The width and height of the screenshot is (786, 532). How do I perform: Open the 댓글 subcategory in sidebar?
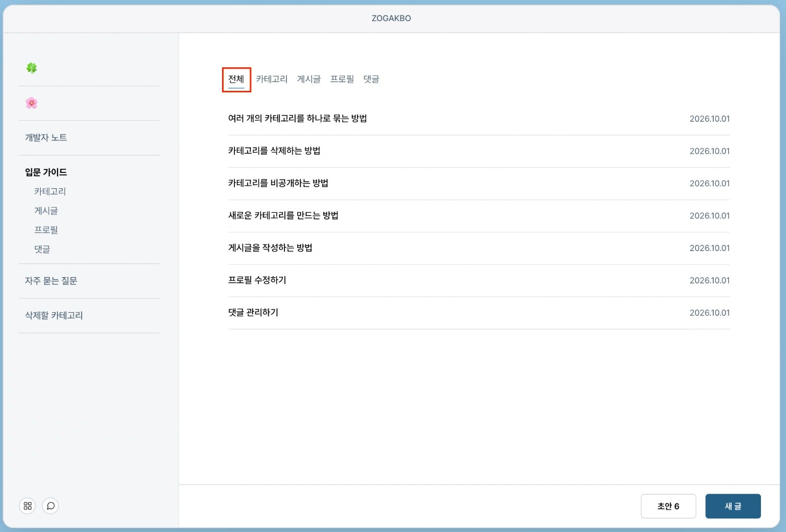pyautogui.click(x=42, y=249)
